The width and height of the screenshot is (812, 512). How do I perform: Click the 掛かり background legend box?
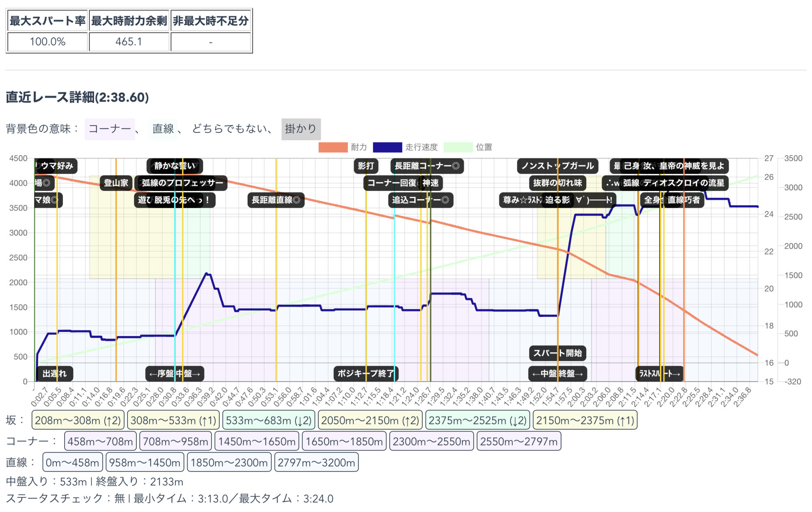coord(301,129)
